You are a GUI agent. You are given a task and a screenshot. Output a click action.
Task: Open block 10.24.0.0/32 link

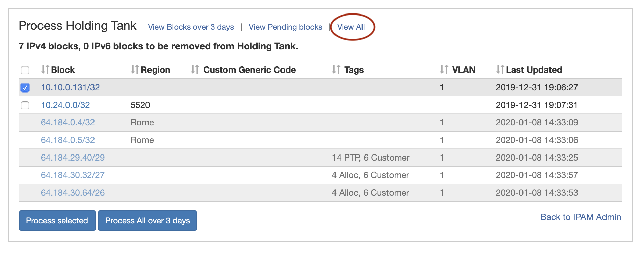click(x=65, y=105)
